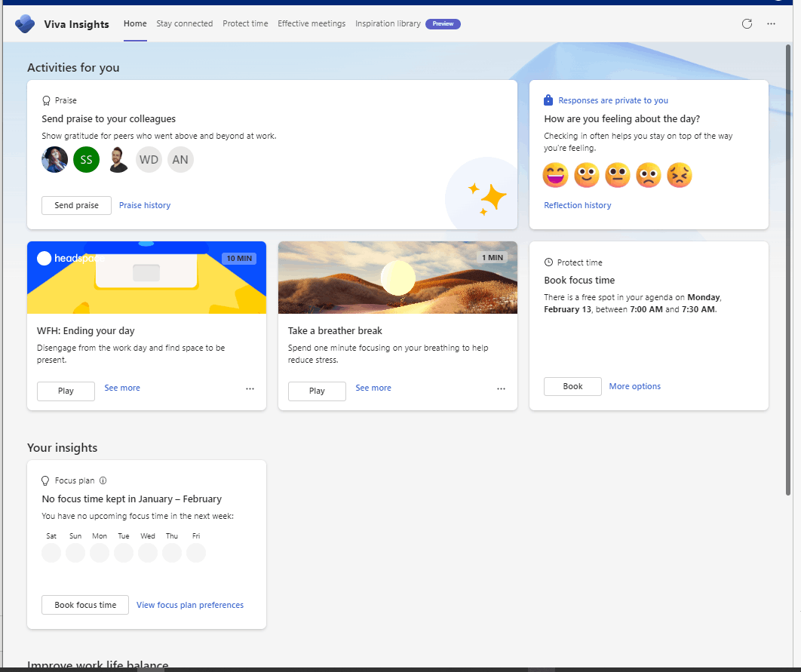Select the first colleague photo avatar
Viewport: 801px width, 672px height.
coord(54,159)
